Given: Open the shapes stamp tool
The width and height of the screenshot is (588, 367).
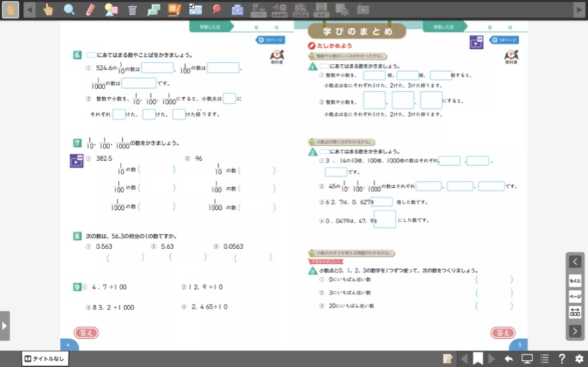Looking at the screenshot, I should tap(111, 9).
